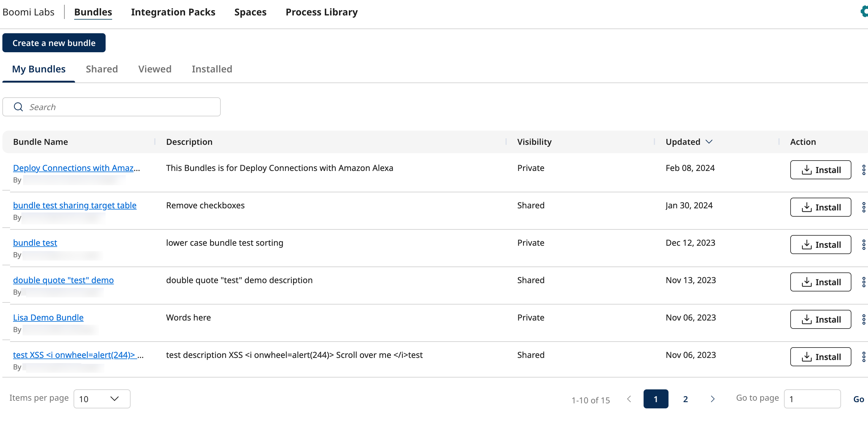Click the Bundle Name column header

coord(40,142)
